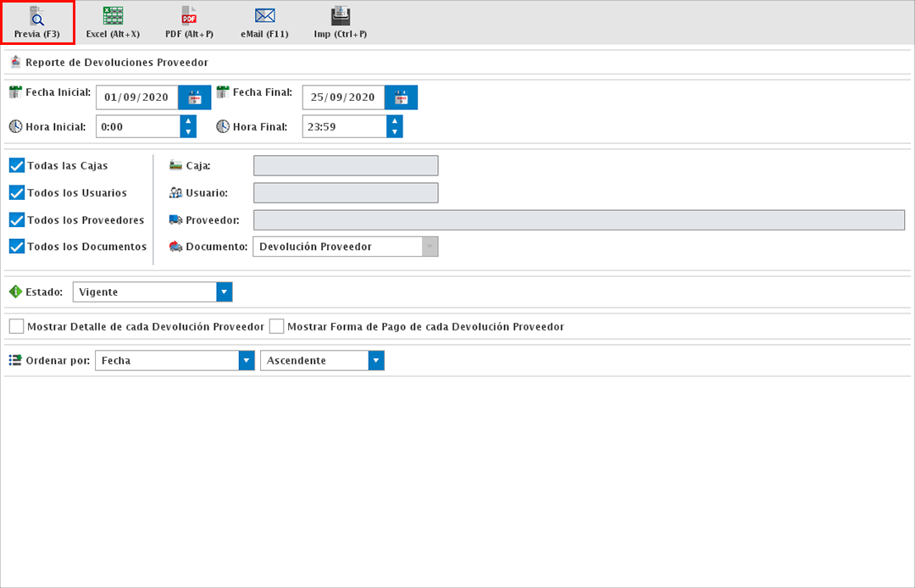Image resolution: width=915 pixels, height=588 pixels.
Task: Open the Ascendente sort direction dropdown
Action: (x=377, y=361)
